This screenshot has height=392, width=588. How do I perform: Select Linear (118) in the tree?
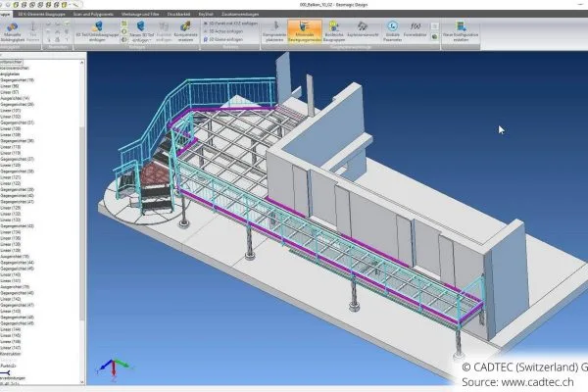(x=11, y=147)
